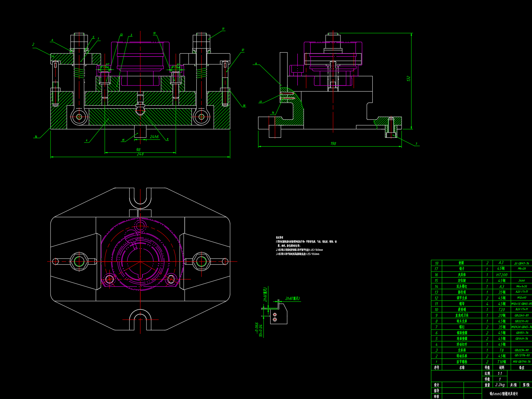Select the 直角对刀块 row in the parts list
Image resolution: width=532 pixels, height=399 pixels.
click(461, 316)
